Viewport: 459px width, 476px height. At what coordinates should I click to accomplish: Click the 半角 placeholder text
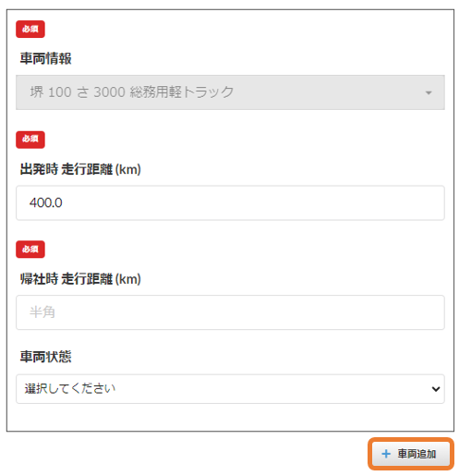[x=42, y=312]
